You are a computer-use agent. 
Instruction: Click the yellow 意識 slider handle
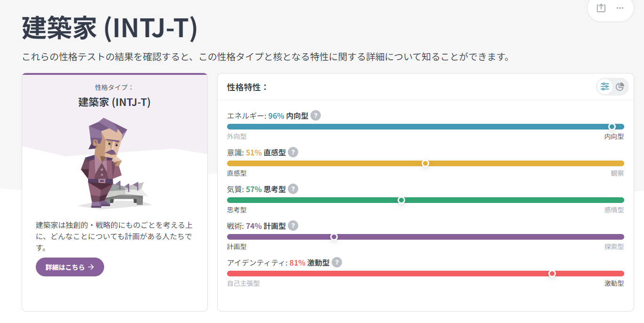(425, 163)
